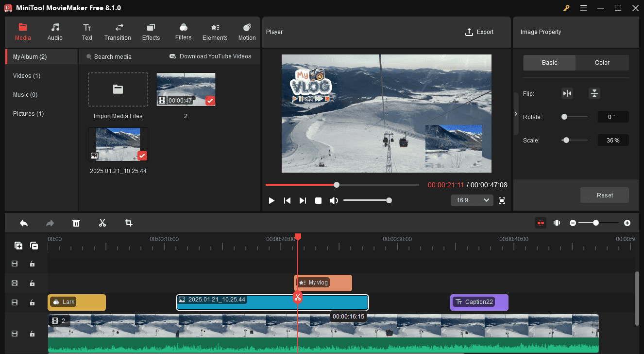Click the upgrade key icon in titlebar
644x354 pixels.
pyautogui.click(x=566, y=8)
